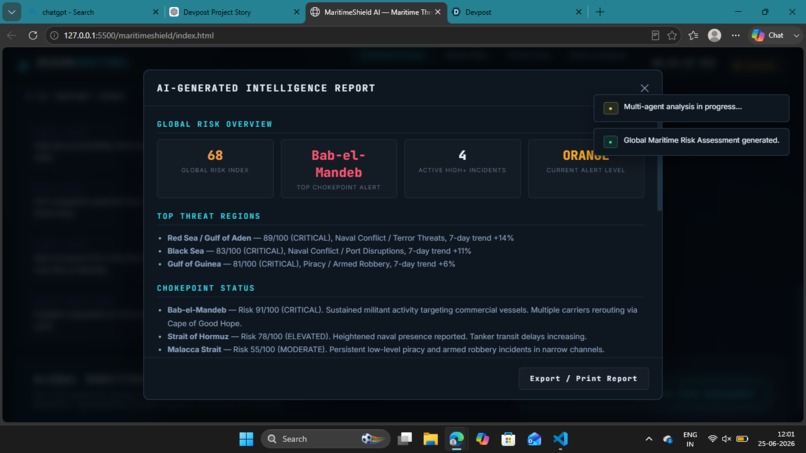Screen dimensions: 806x453
Task: Open Microsoft Store from taskbar
Action: (508, 439)
